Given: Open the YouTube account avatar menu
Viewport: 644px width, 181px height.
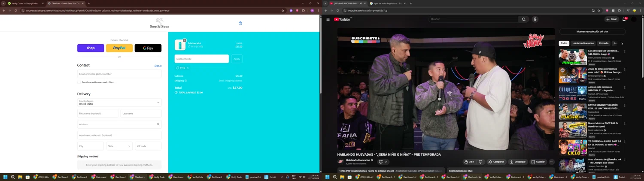Looking at the screenshot, I should pyautogui.click(x=634, y=19).
